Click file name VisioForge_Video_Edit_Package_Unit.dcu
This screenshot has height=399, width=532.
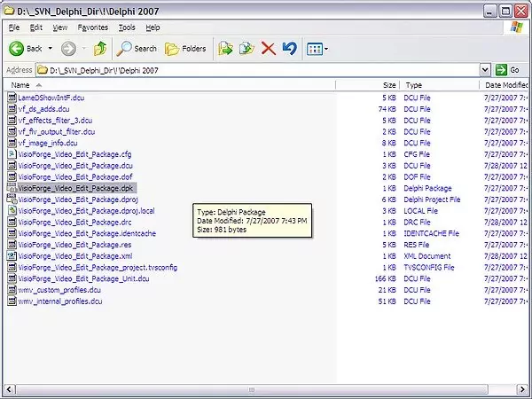[84, 278]
